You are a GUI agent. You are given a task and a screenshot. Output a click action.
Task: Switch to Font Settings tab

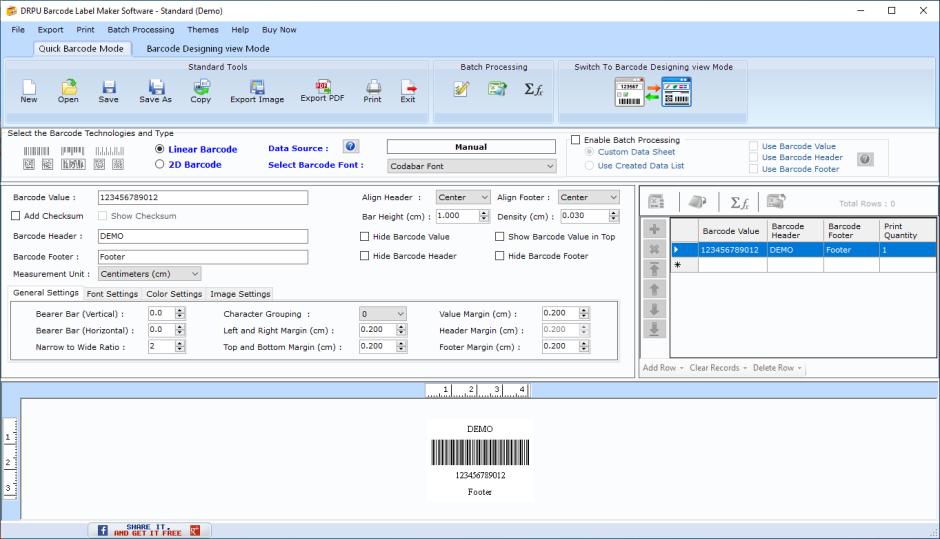pos(112,294)
